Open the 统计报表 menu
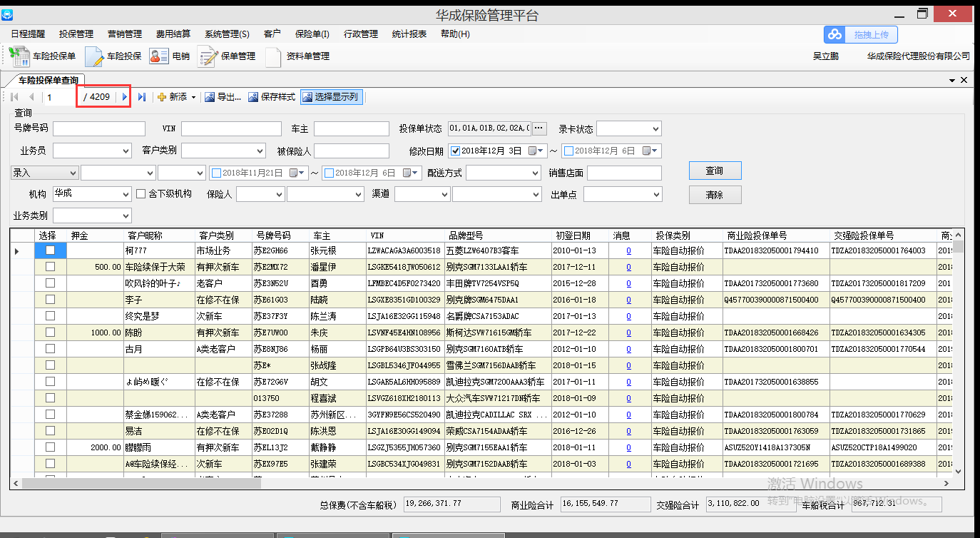Viewport: 980px width, 538px height. click(409, 34)
